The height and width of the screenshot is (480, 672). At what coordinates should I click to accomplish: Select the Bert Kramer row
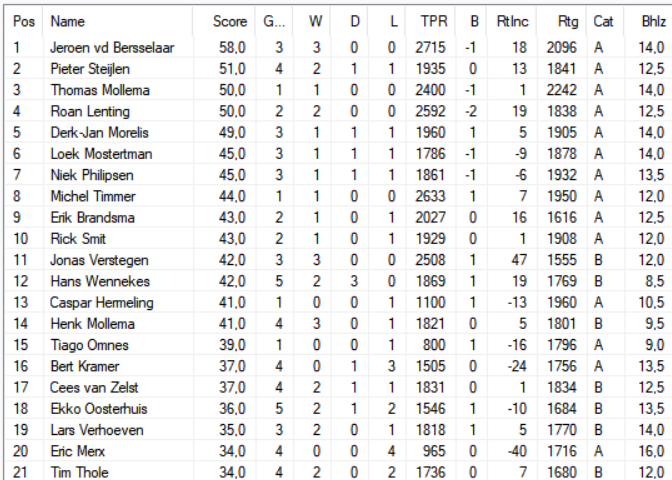[339, 366]
